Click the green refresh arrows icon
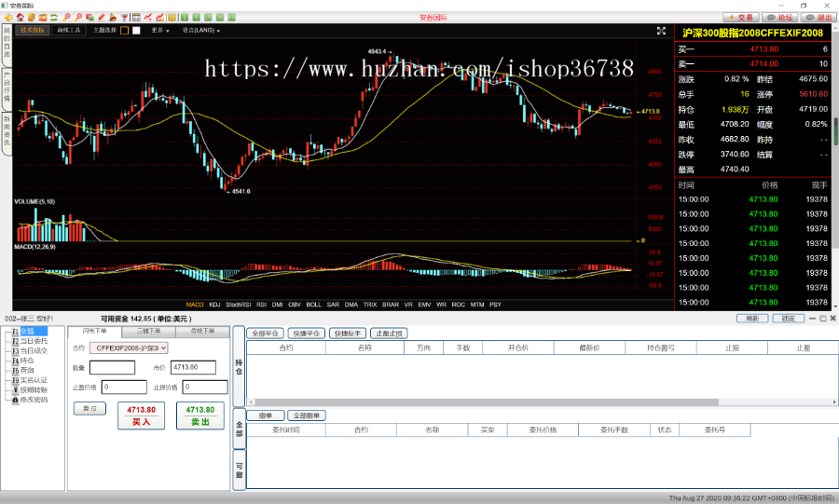 pyautogui.click(x=55, y=17)
